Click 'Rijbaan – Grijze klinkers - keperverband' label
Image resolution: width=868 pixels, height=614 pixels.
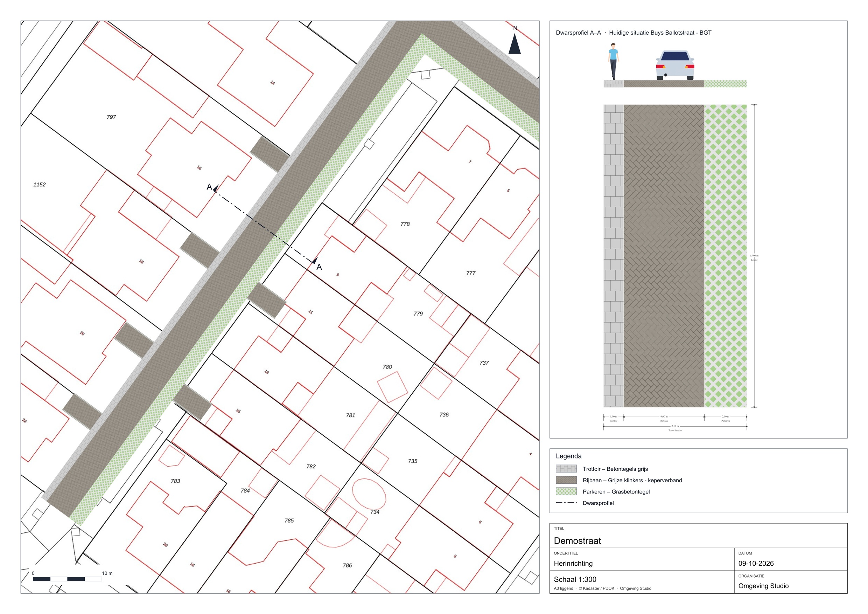pos(632,481)
